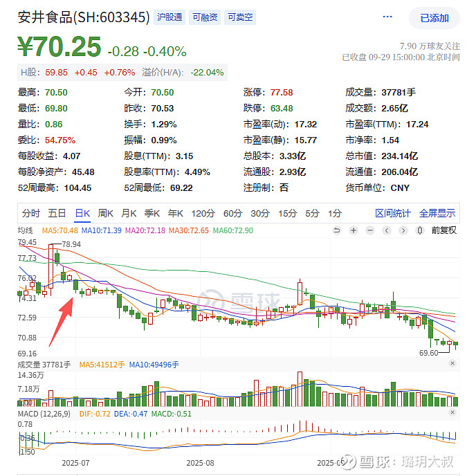Select the 日K chart tab
The height and width of the screenshot is (476, 467).
[82, 213]
